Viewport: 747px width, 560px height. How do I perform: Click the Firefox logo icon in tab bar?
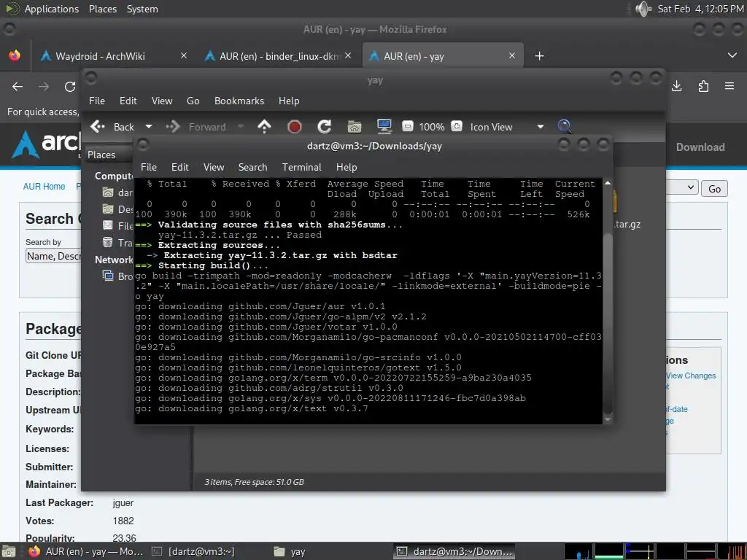coord(15,55)
